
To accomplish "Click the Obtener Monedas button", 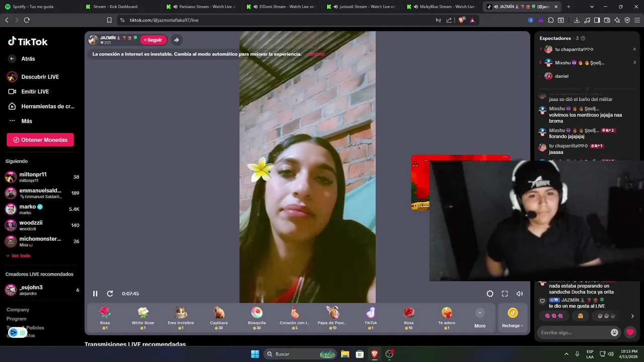I will 40,140.
